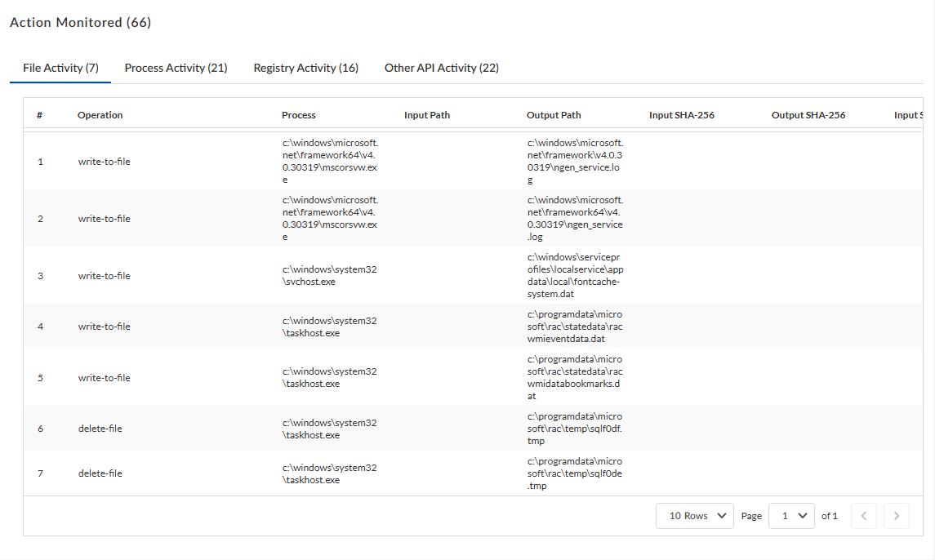This screenshot has height=560, width=935.
Task: Open the page number dropdown
Action: [x=791, y=516]
